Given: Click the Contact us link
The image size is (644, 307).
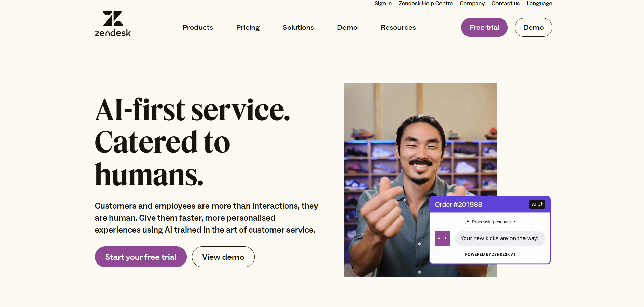Looking at the screenshot, I should click(x=505, y=3).
